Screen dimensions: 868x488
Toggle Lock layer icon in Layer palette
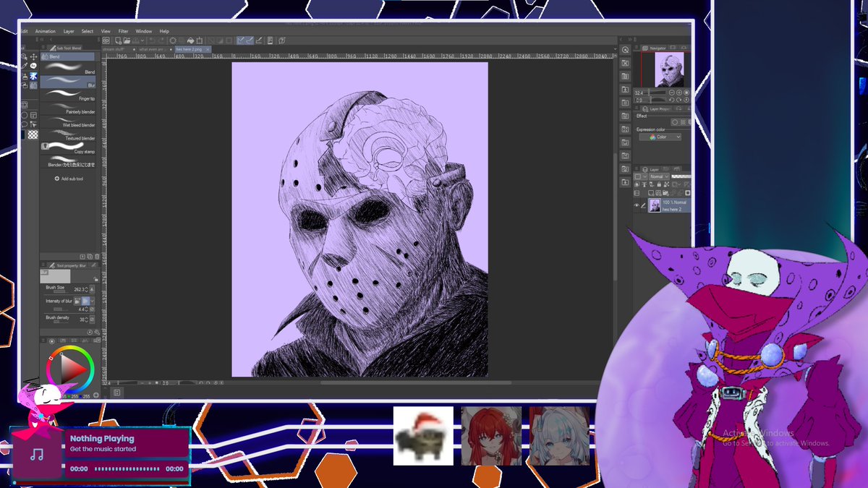(659, 184)
